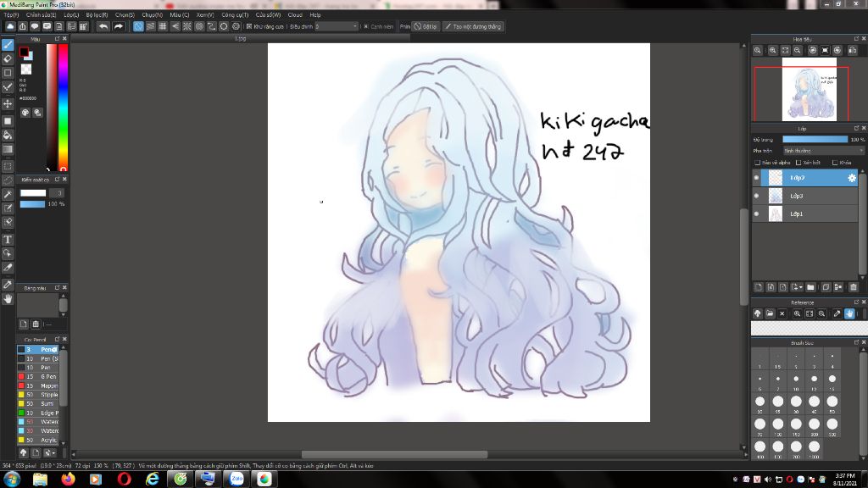Select the Hand pan tool
The width and height of the screenshot is (868, 488).
click(8, 299)
